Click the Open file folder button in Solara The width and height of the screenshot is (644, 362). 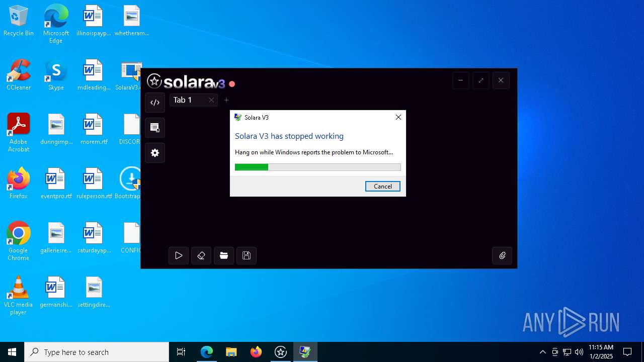pos(224,256)
